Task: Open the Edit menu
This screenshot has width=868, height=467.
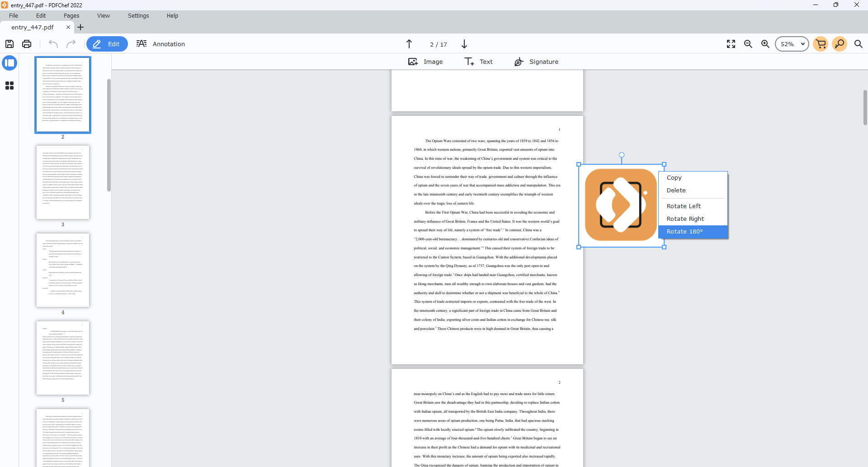Action: (x=41, y=15)
